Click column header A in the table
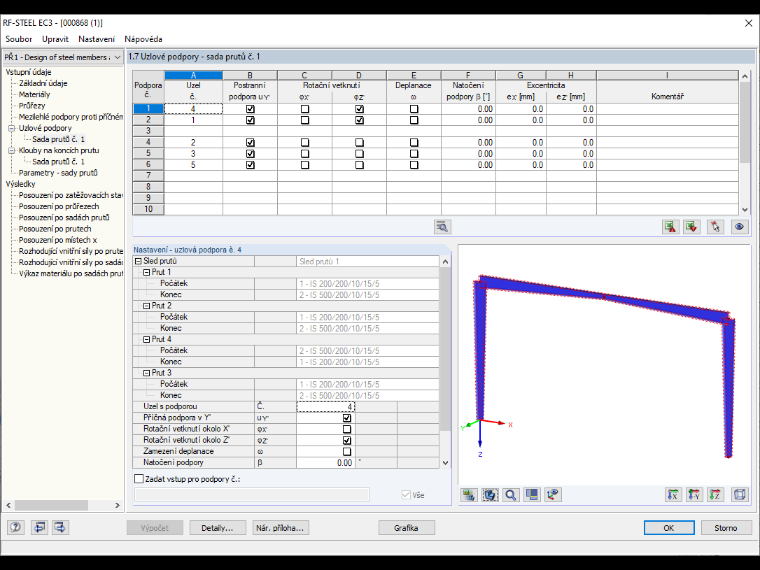760x570 pixels. tap(193, 75)
